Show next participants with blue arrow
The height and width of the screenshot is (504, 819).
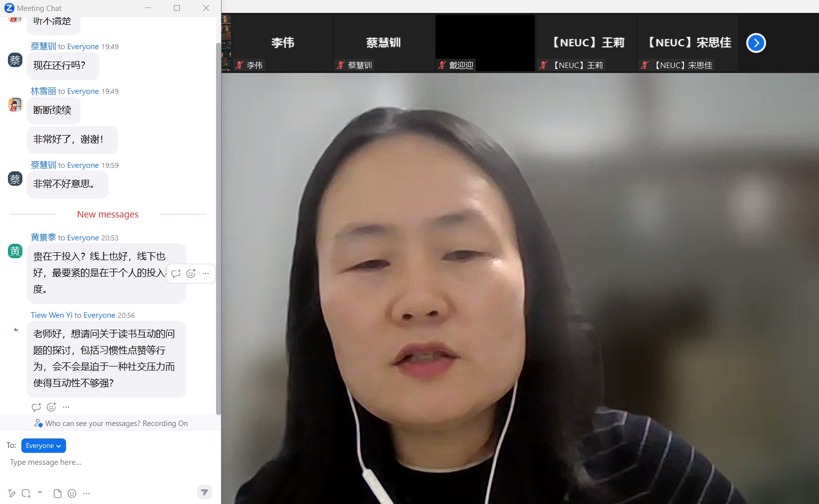756,43
